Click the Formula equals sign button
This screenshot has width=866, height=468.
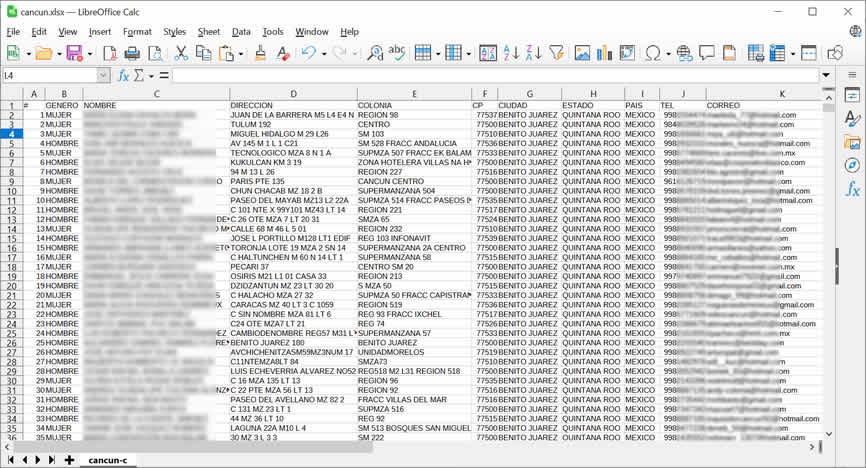[164, 75]
